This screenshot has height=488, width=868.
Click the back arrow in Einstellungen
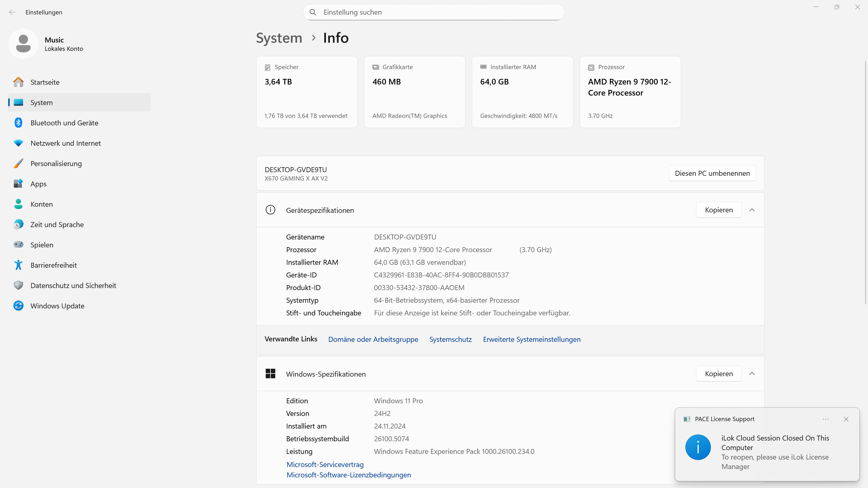click(12, 12)
